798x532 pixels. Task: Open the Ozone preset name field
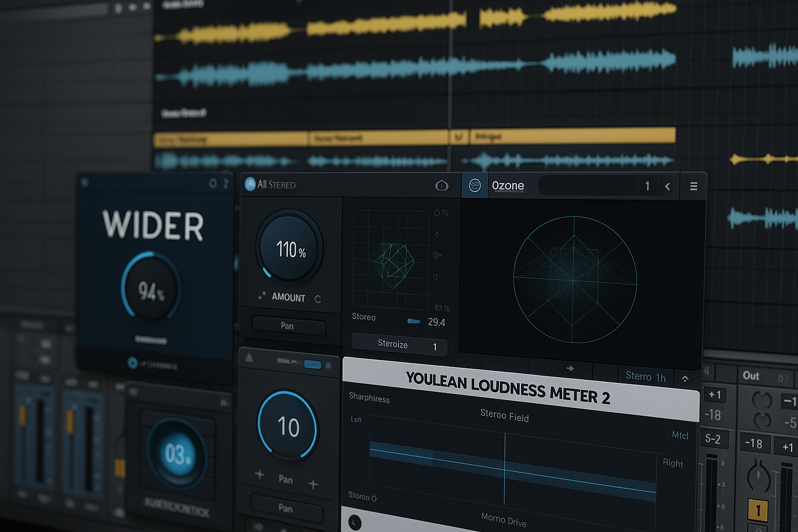tap(587, 186)
